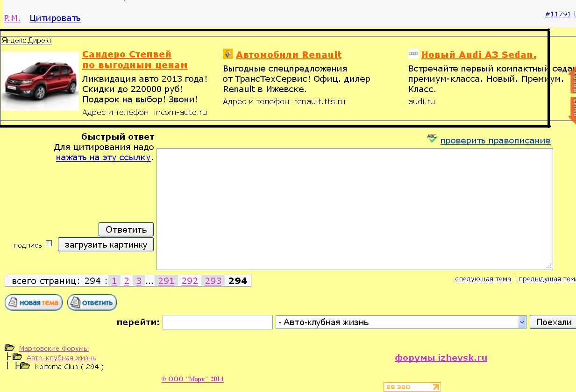Go to page 3 in pagination

[139, 281]
